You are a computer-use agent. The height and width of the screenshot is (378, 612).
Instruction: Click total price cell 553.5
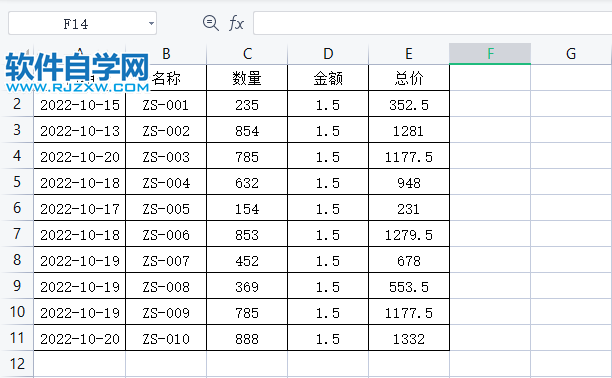pyautogui.click(x=409, y=286)
